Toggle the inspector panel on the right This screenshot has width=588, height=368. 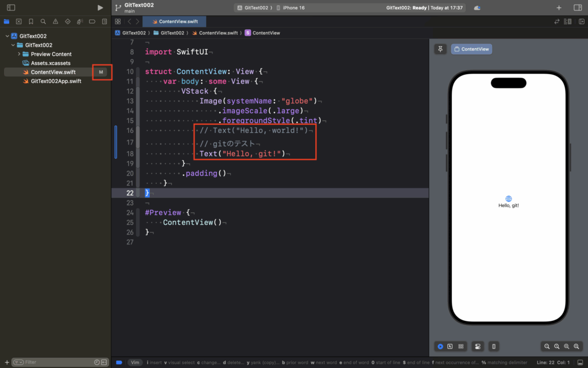(x=578, y=7)
